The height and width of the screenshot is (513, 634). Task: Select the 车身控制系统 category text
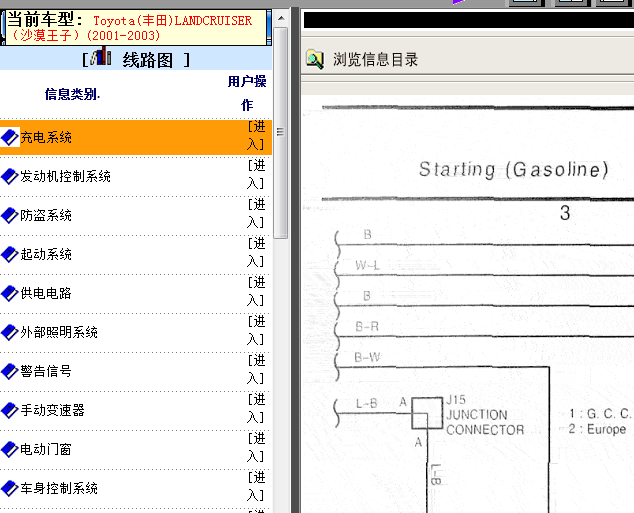[59, 488]
